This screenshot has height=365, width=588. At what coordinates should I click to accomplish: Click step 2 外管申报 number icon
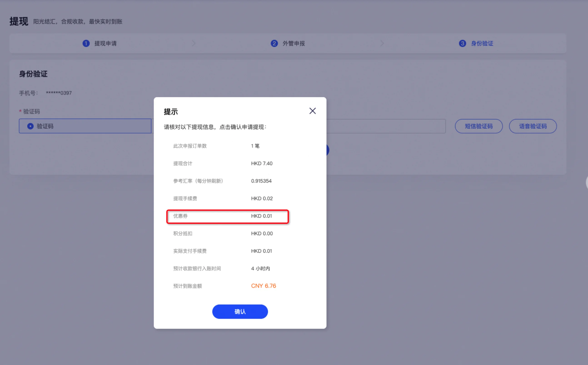pos(274,43)
